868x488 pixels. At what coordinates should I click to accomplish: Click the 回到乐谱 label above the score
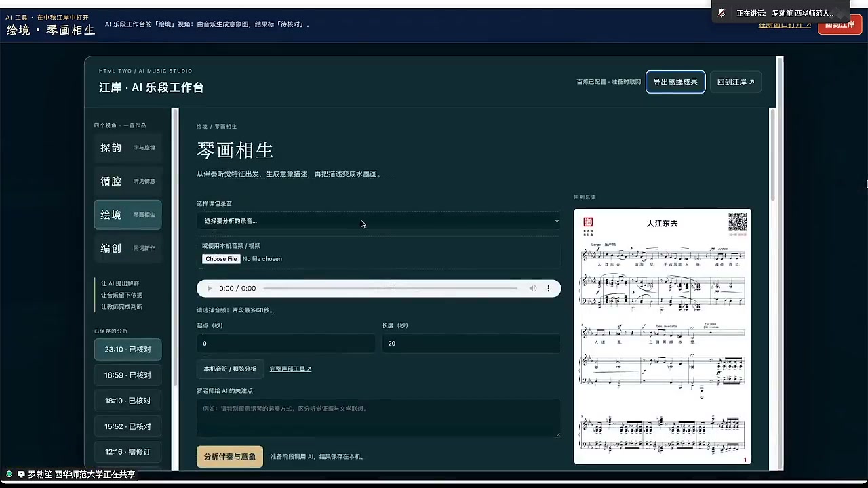[585, 197]
